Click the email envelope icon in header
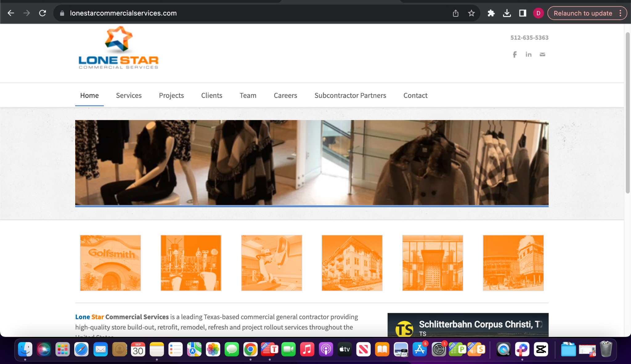Image resolution: width=631 pixels, height=364 pixels. [x=543, y=55]
